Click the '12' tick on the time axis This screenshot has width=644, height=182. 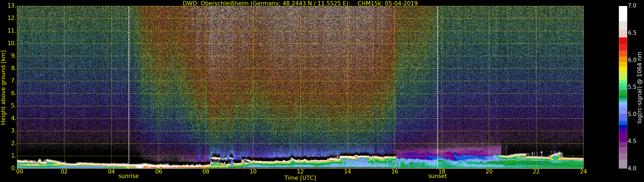point(300,172)
